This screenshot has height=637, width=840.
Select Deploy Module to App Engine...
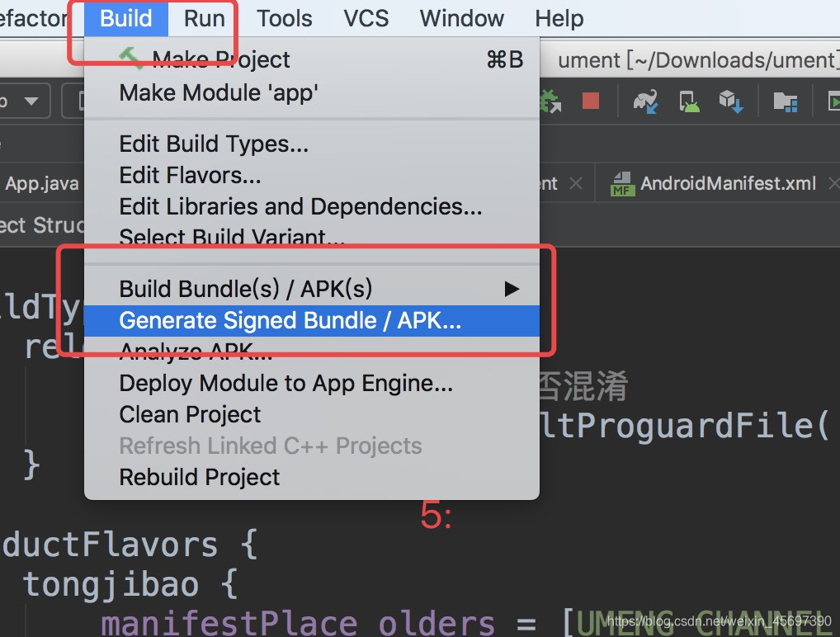pos(312,384)
